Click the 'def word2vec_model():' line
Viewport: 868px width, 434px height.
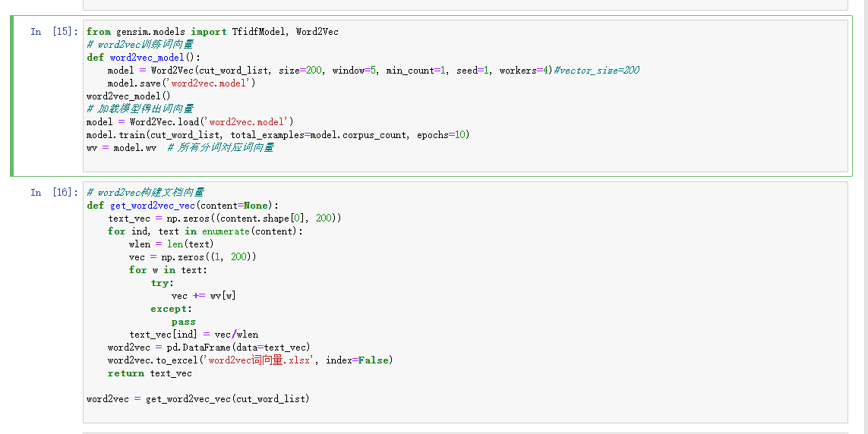coord(144,58)
